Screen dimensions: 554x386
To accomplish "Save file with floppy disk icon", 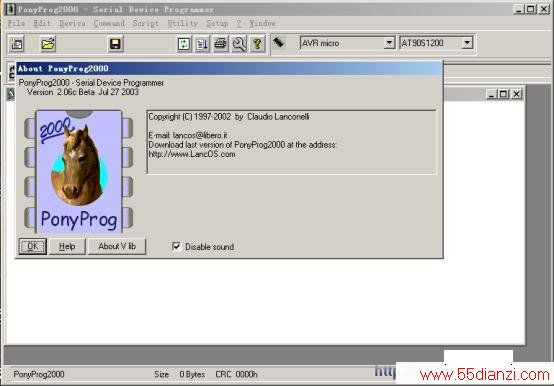I will [x=115, y=44].
